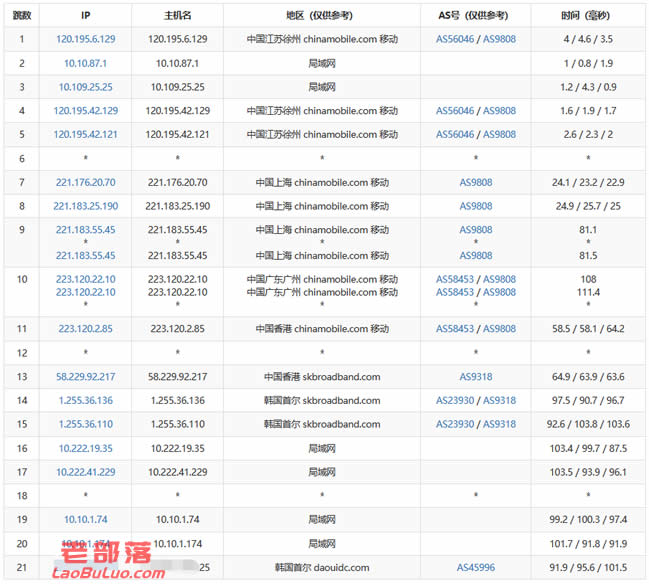Select time value 99.2 / 100.3 / 97.4

tap(588, 519)
